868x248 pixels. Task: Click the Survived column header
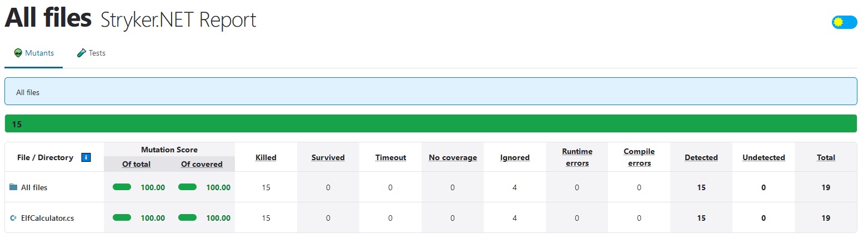[328, 157]
